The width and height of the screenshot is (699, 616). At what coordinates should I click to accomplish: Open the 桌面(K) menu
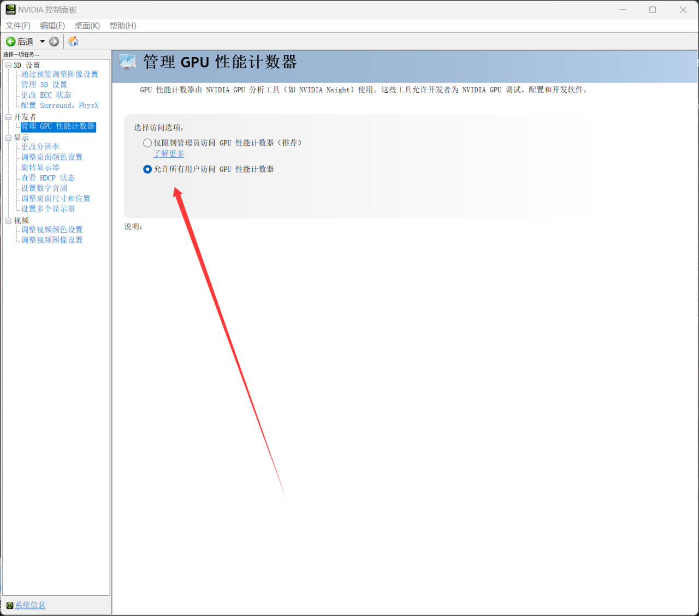[x=87, y=26]
